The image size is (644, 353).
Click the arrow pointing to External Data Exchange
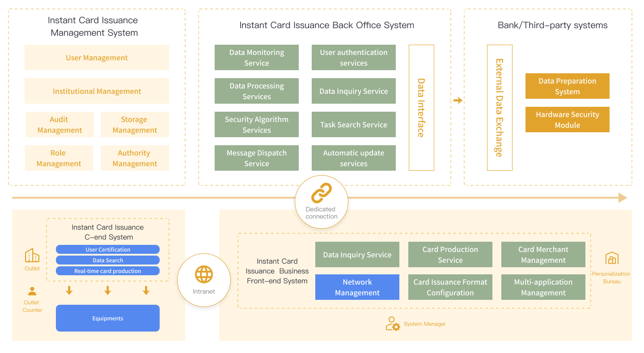(x=458, y=101)
